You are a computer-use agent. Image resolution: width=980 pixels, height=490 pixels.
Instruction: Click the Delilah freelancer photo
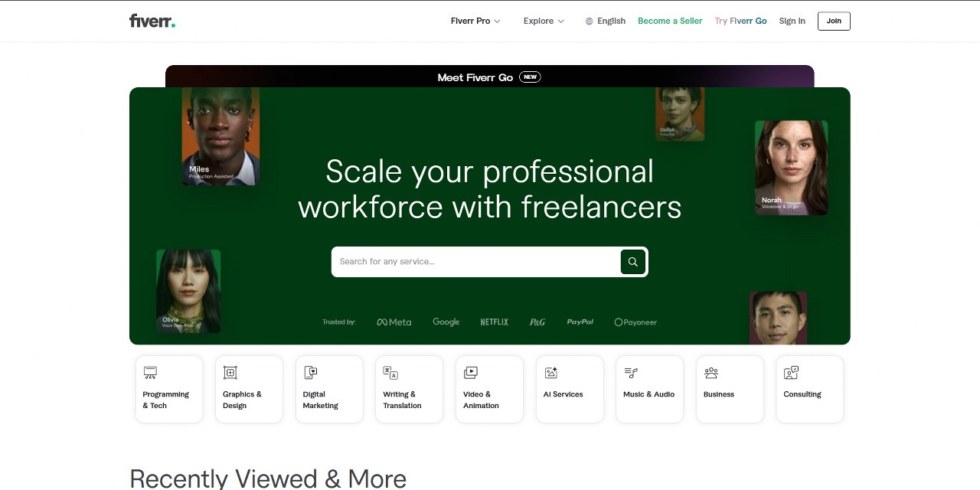pos(680,114)
